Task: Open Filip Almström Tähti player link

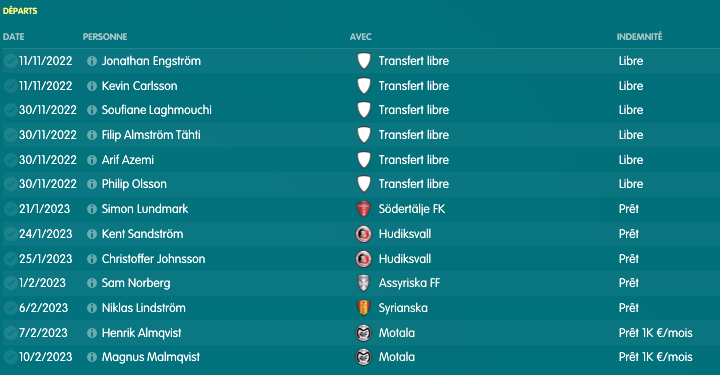Action: point(151,134)
